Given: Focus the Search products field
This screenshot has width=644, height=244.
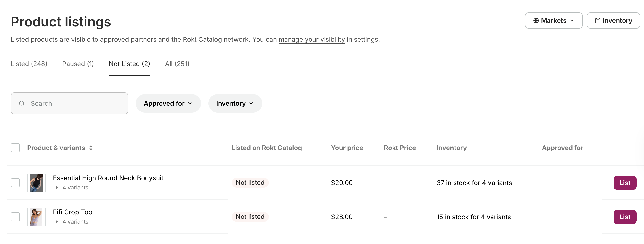Looking at the screenshot, I should click(x=75, y=103).
